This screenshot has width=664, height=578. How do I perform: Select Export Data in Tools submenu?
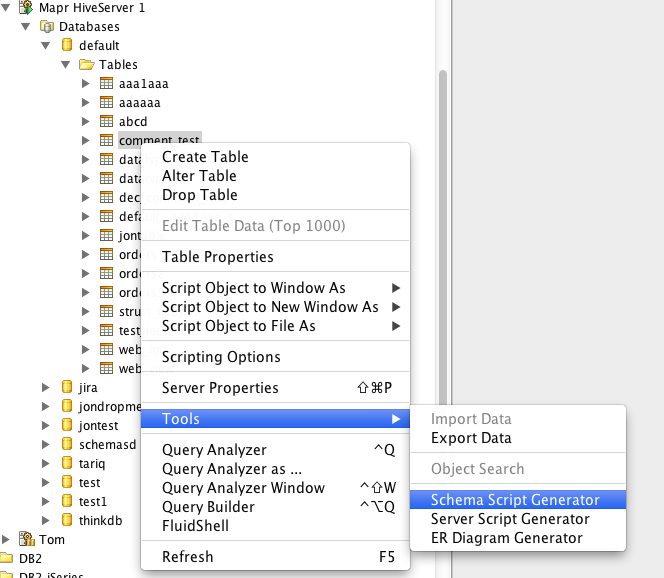click(x=470, y=438)
